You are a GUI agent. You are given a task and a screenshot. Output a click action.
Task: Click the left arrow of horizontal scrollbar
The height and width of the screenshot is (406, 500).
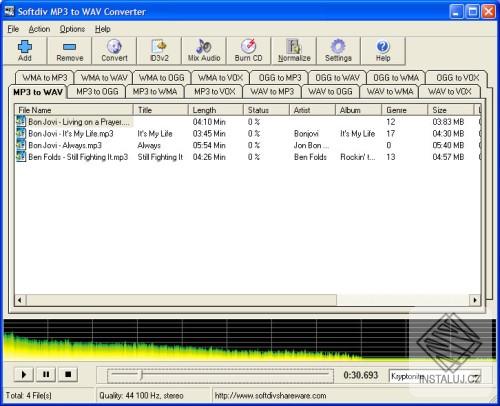tap(20, 300)
